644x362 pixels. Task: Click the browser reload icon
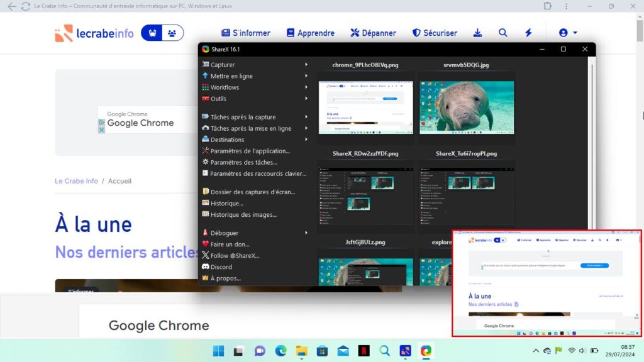click(x=25, y=6)
